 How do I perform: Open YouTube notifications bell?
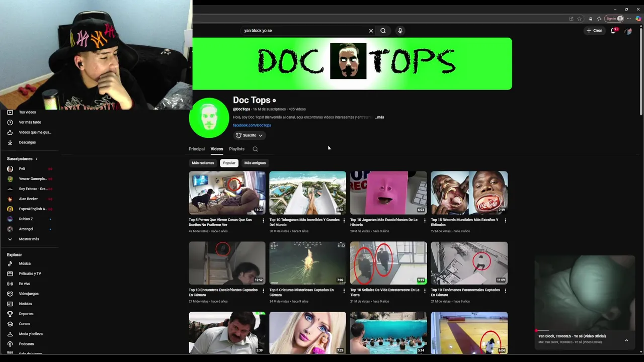pyautogui.click(x=613, y=31)
